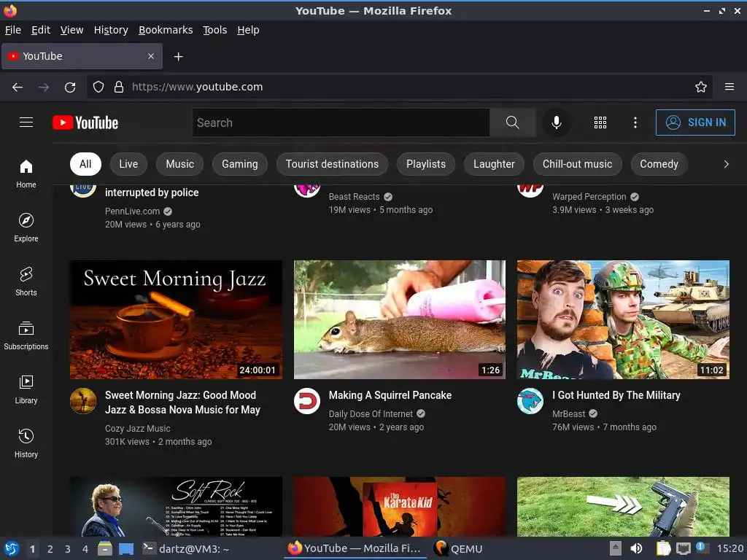This screenshot has width=747, height=560.
Task: Open the YouTube hamburger guide menu
Action: pyautogui.click(x=26, y=122)
